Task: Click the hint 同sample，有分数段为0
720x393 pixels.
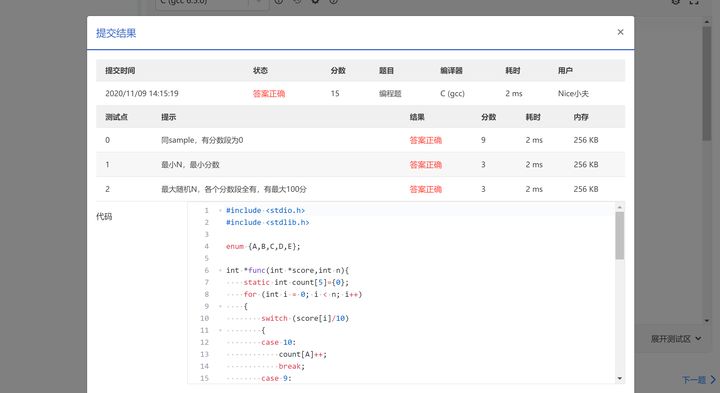Action: 202,140
